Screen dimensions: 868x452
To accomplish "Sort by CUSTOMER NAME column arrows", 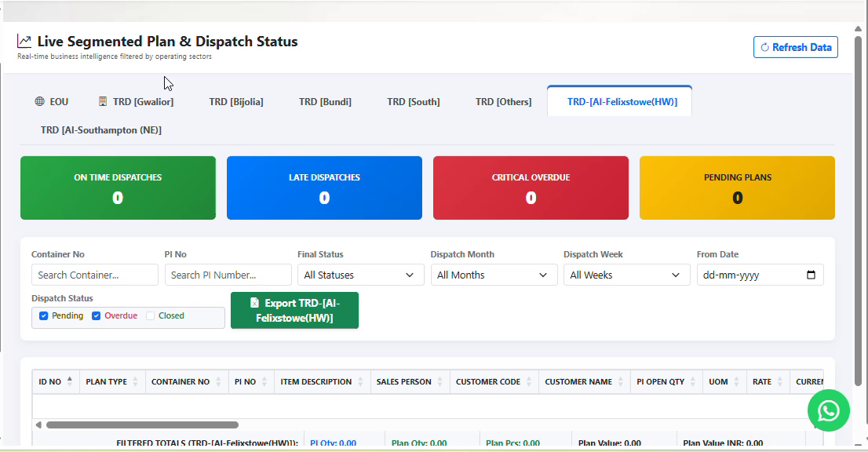I will [621, 381].
